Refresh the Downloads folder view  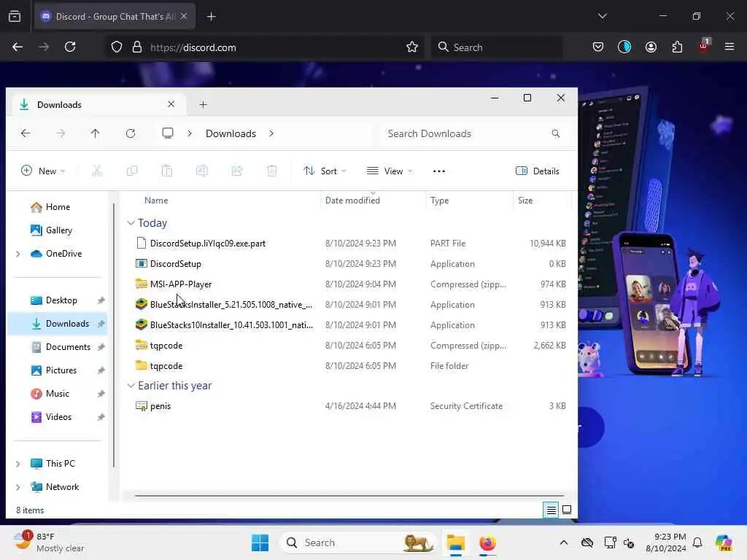tap(131, 133)
